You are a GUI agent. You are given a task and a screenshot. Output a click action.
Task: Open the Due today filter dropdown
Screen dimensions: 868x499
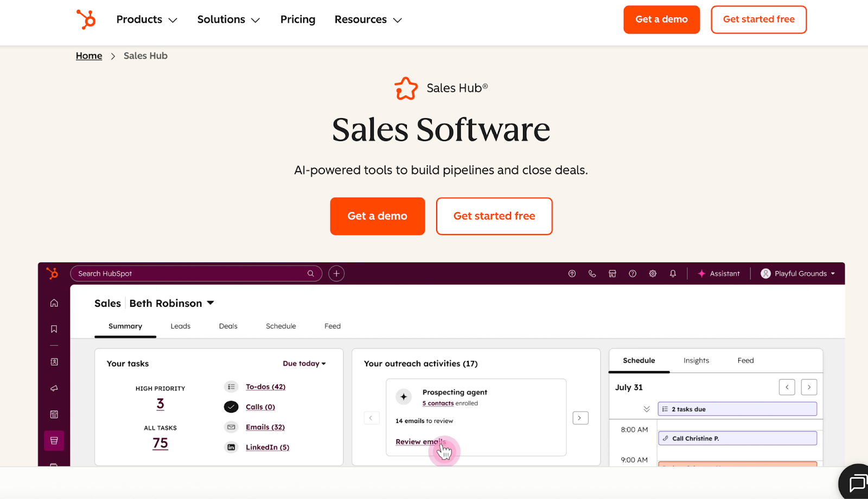coord(304,364)
